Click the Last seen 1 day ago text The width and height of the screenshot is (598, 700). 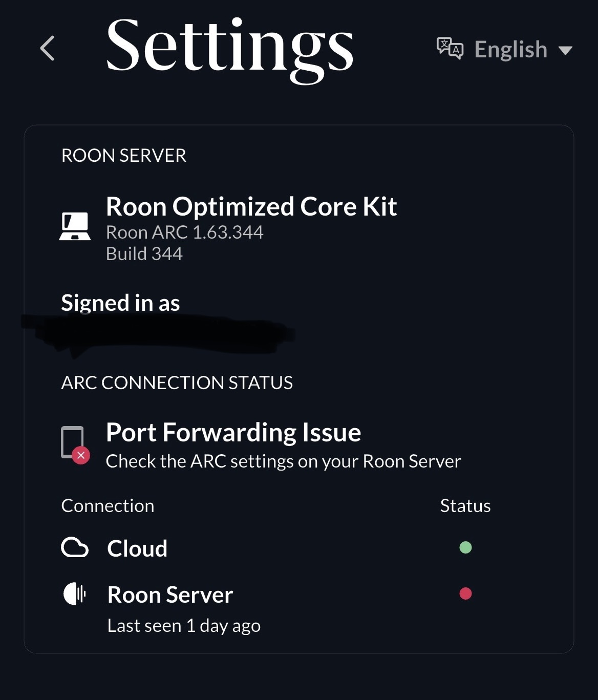coord(184,626)
